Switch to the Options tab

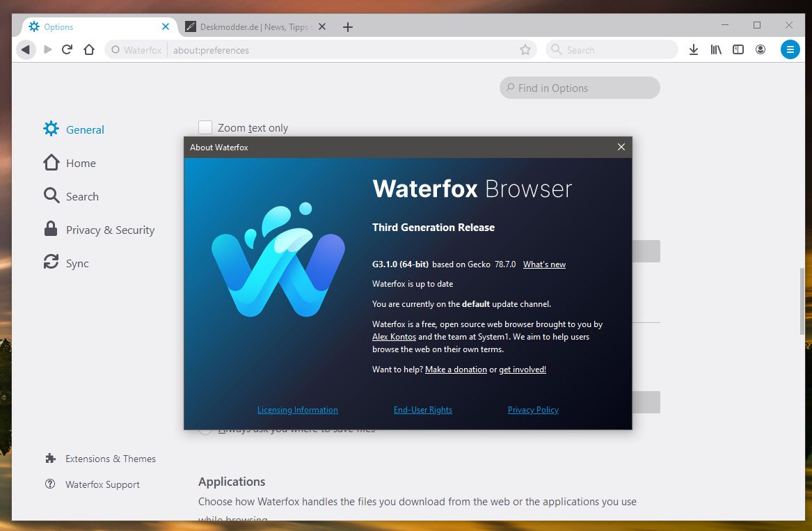tap(97, 26)
